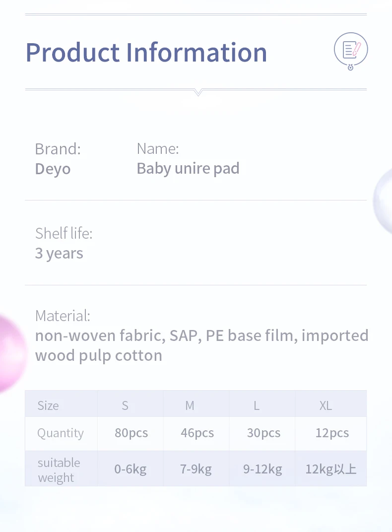This screenshot has width=392, height=532.
Task: Click the 3 years shelf life value
Action: (x=59, y=253)
